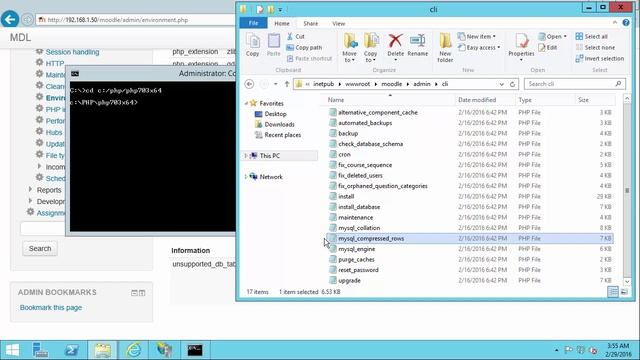
Task: Click Copy path in Clipboard group
Action: click(x=304, y=47)
